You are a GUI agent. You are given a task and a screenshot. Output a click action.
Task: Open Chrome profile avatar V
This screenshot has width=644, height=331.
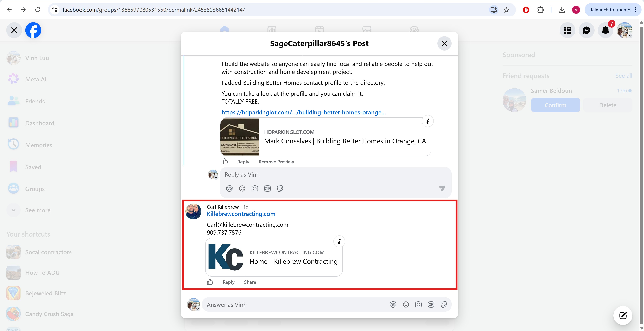576,10
